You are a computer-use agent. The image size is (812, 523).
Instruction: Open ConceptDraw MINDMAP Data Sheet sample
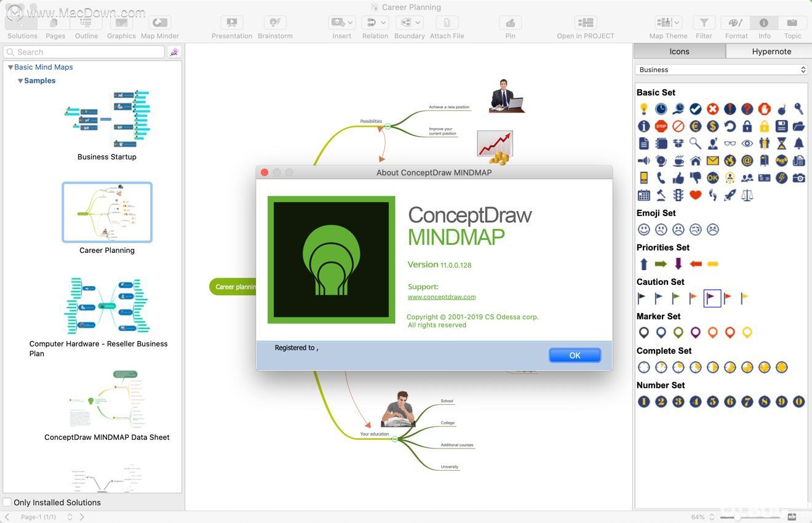point(107,399)
